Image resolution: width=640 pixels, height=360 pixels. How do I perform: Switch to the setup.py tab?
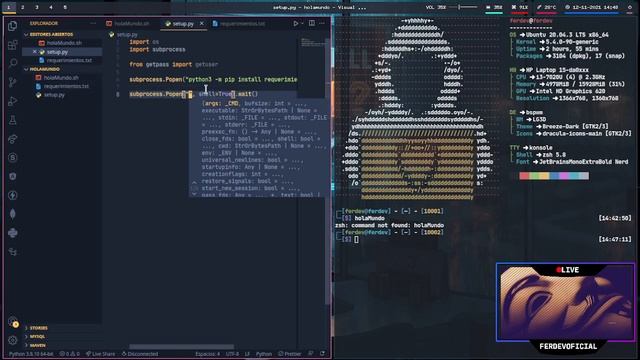182,24
